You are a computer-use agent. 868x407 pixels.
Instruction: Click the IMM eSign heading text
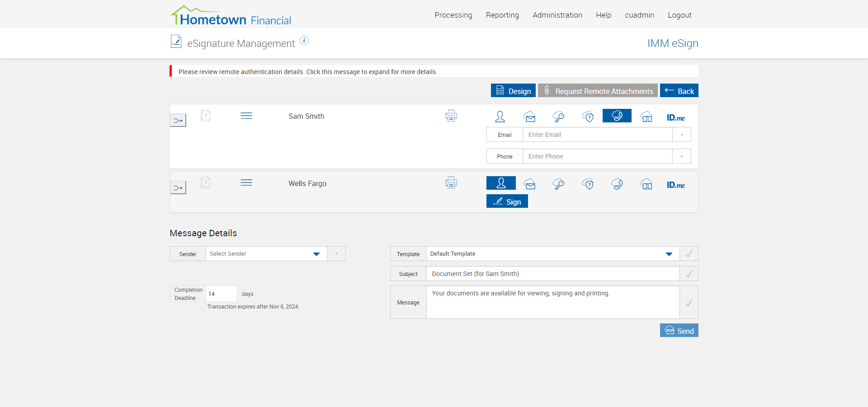coord(673,43)
